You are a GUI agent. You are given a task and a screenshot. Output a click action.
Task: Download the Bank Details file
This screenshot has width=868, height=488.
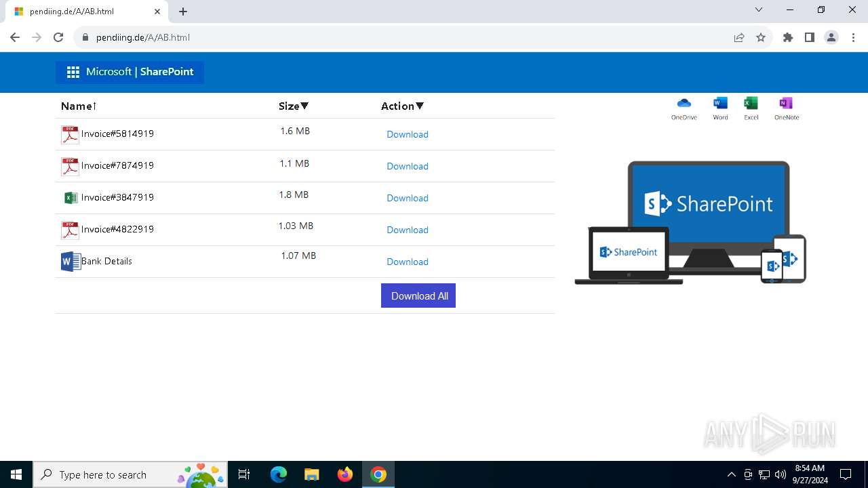(x=408, y=262)
